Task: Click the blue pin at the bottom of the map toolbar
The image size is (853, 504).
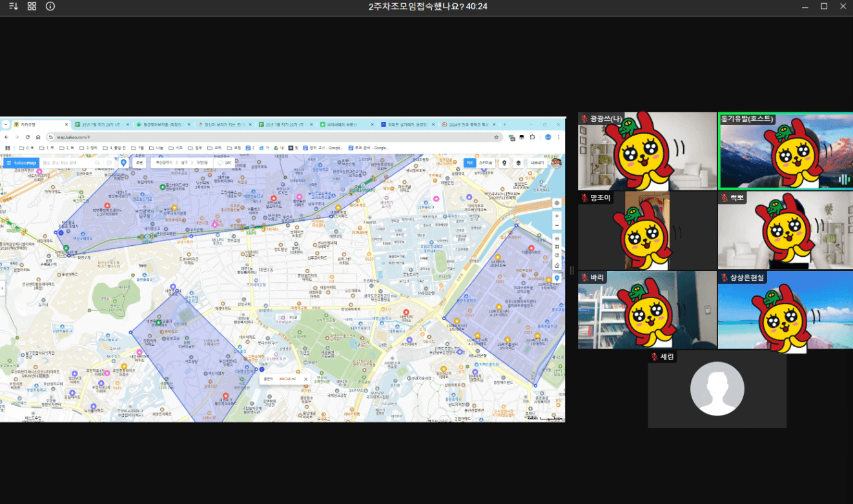Action: pyautogui.click(x=557, y=278)
